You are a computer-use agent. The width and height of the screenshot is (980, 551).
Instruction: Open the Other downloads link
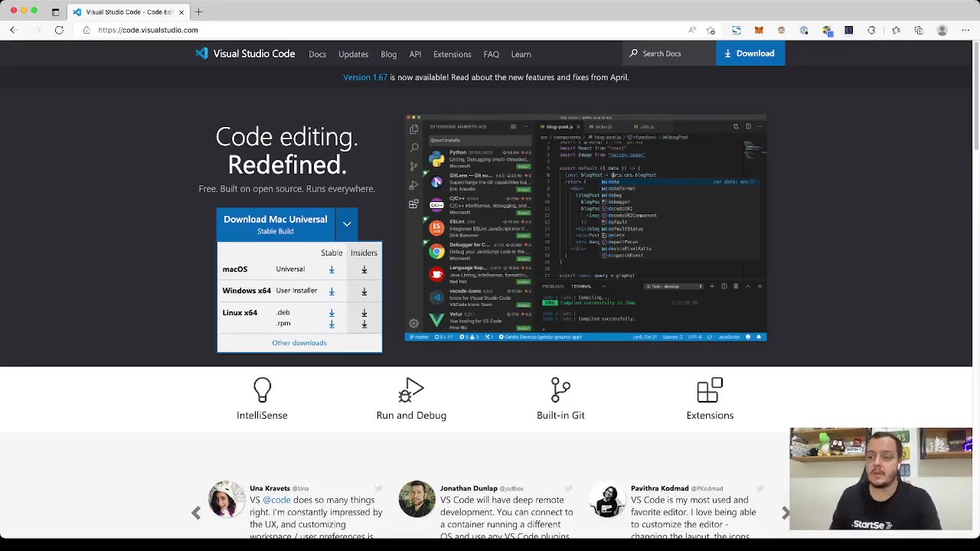click(299, 343)
